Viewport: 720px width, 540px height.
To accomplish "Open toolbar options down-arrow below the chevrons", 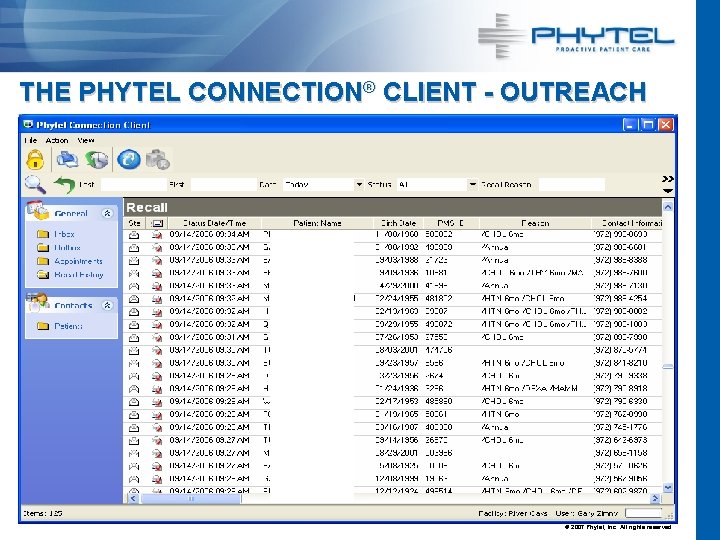I will (668, 191).
